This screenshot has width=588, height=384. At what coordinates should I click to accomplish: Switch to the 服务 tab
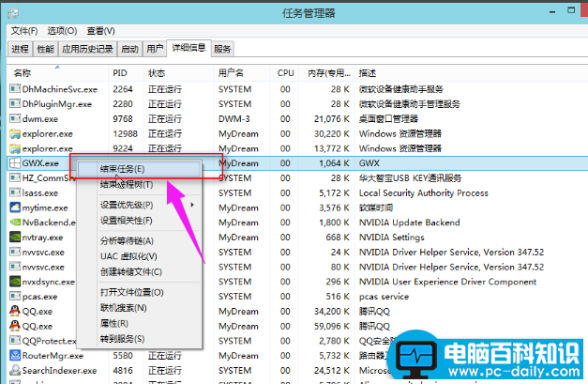tap(222, 49)
